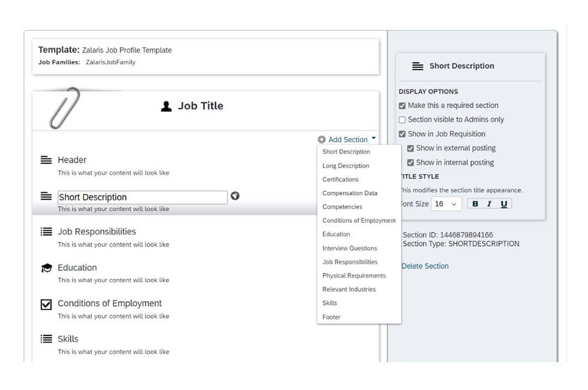Disable Show in external posting
588x390 pixels.
click(x=411, y=148)
